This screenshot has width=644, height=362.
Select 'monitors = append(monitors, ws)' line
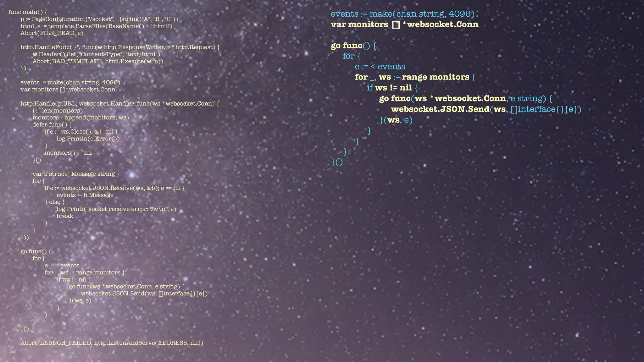(x=81, y=118)
